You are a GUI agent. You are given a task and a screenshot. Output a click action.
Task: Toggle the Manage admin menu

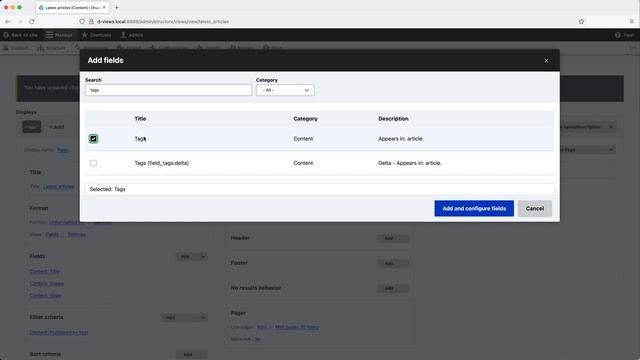[x=59, y=35]
